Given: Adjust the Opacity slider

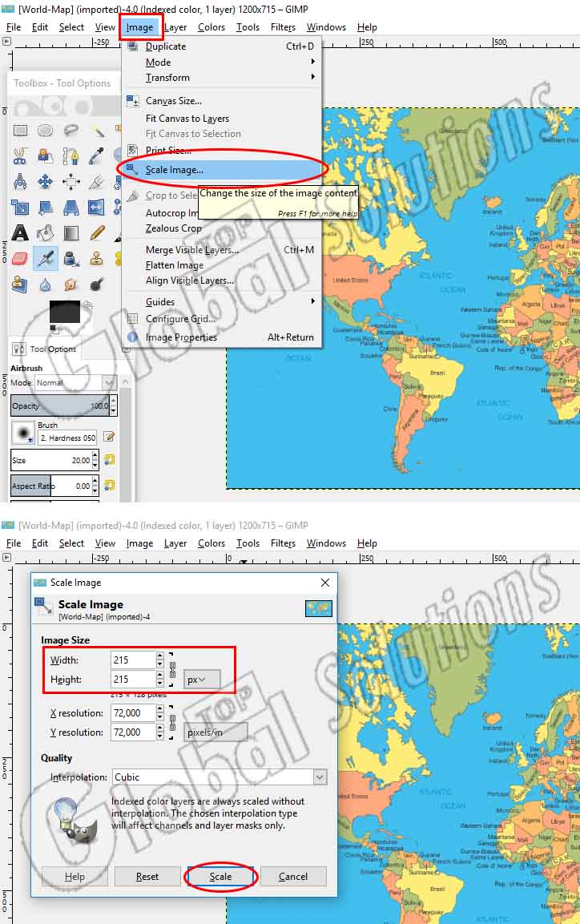Looking at the screenshot, I should point(60,406).
